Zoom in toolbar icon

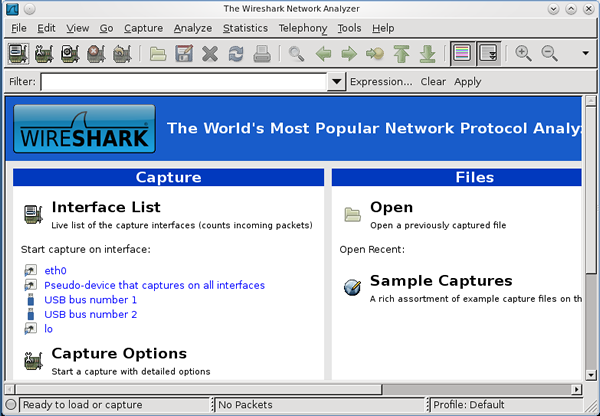pos(523,53)
